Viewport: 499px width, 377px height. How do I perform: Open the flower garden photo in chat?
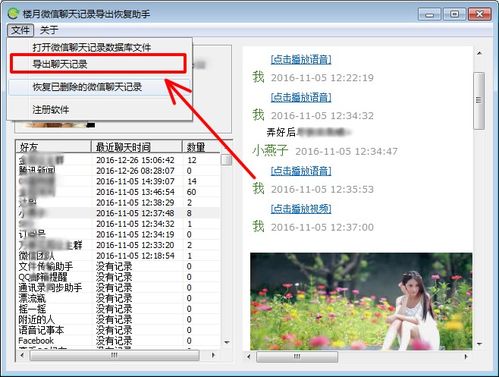[x=361, y=301]
